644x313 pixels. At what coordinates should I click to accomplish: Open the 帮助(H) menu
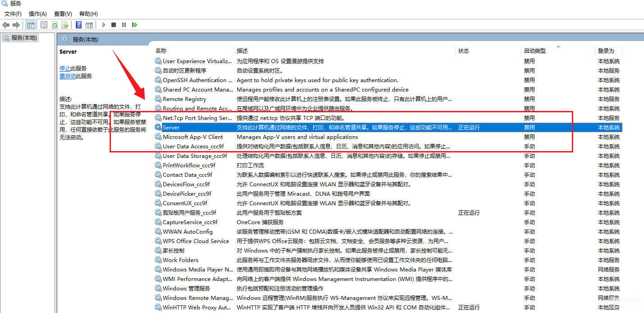click(x=88, y=14)
